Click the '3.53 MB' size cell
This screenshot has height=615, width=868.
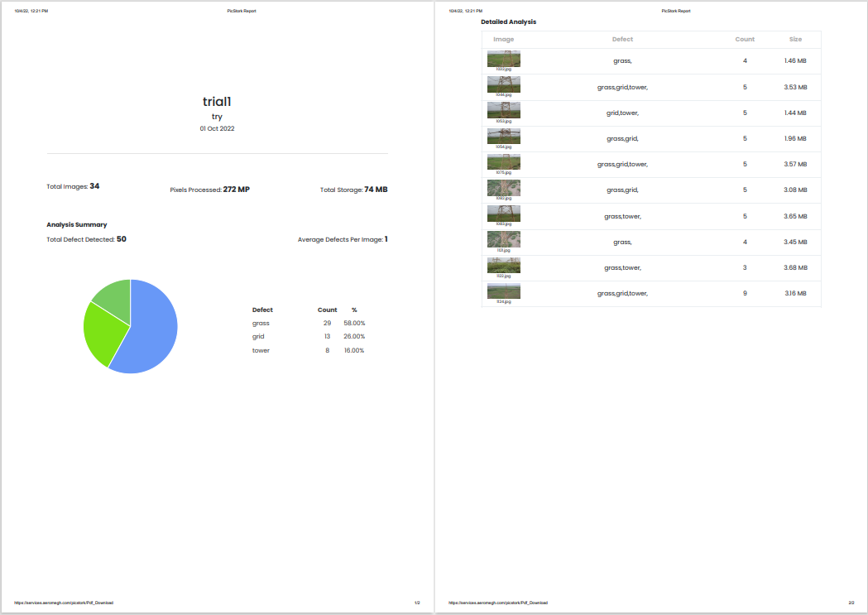click(795, 87)
